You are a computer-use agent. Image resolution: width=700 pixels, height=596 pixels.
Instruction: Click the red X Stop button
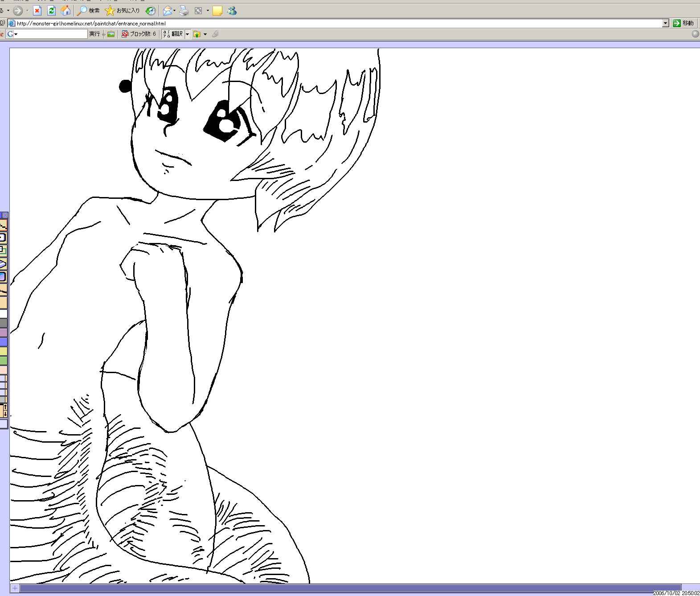[x=37, y=11]
